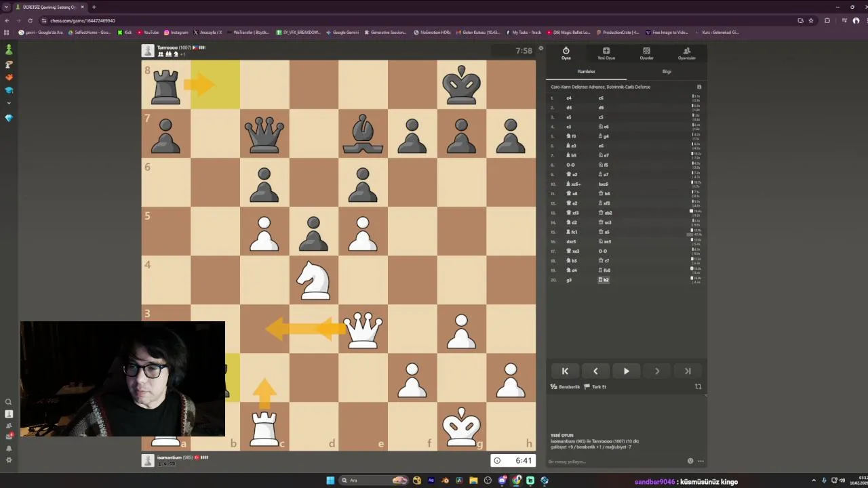Flip the board with the rotate icon

pyautogui.click(x=698, y=386)
